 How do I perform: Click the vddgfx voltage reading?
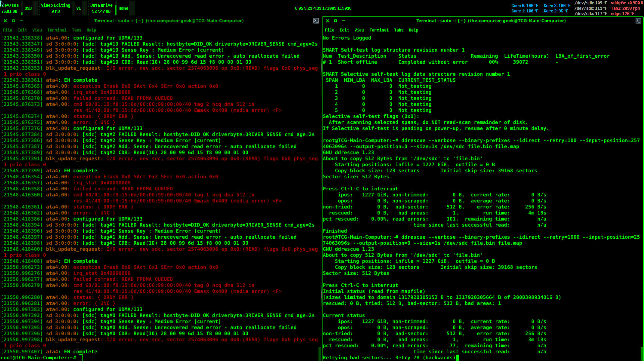point(627,3)
